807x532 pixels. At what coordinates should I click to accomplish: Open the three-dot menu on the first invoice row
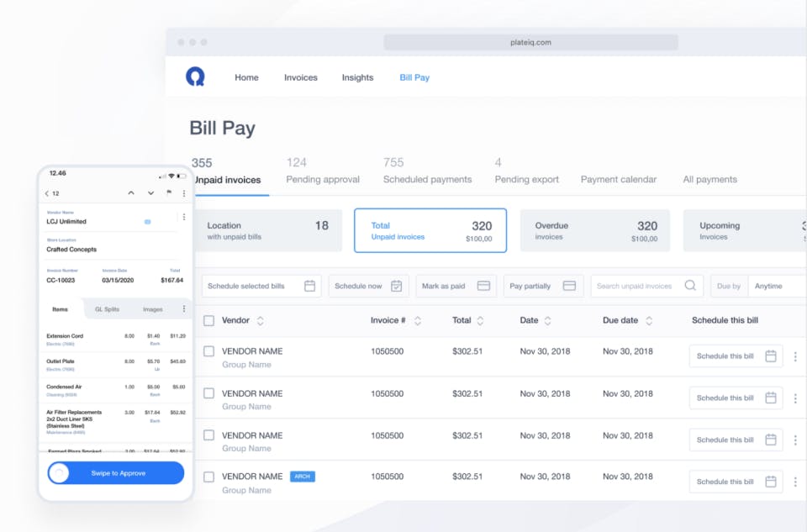click(x=795, y=356)
